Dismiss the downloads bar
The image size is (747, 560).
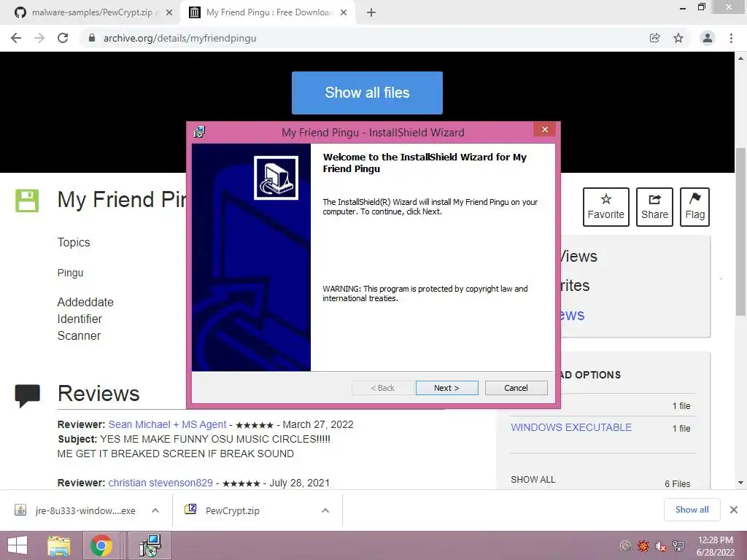click(734, 510)
